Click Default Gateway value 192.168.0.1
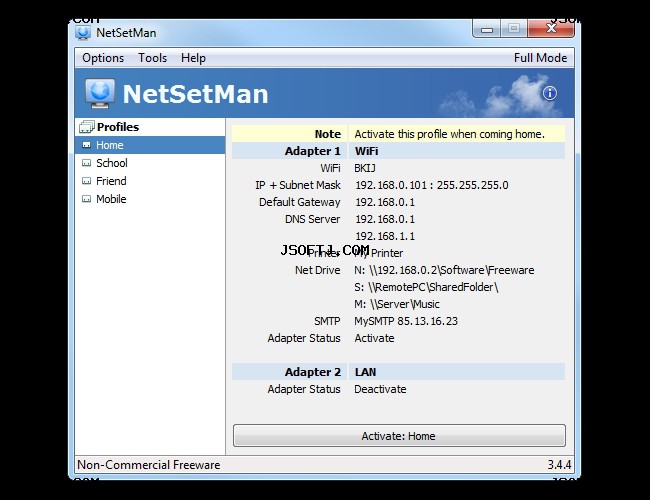 [x=385, y=202]
